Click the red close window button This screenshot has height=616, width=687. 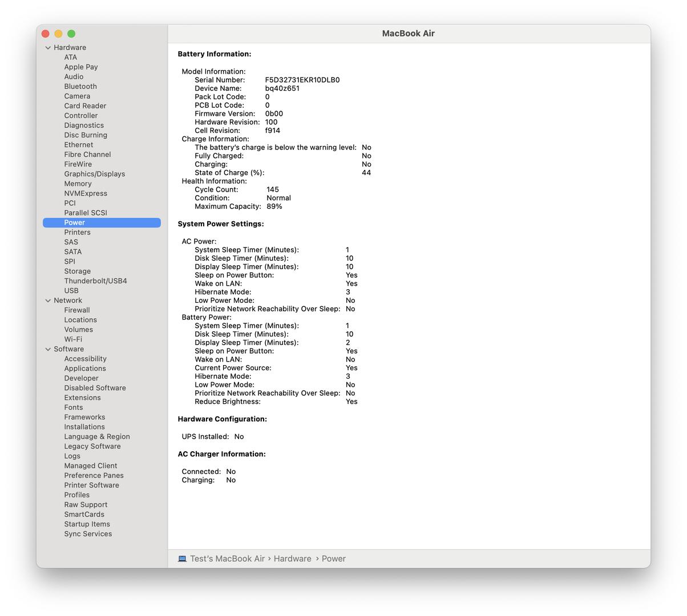[x=46, y=34]
